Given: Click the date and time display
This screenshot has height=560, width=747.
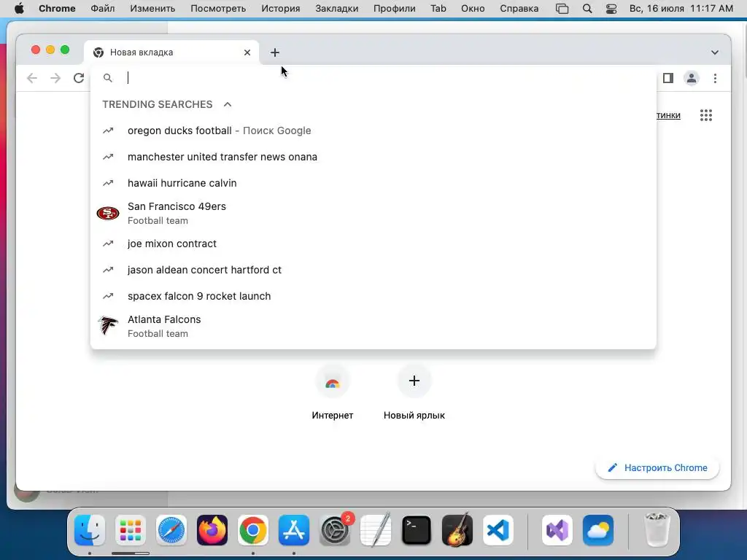Looking at the screenshot, I should [x=681, y=8].
